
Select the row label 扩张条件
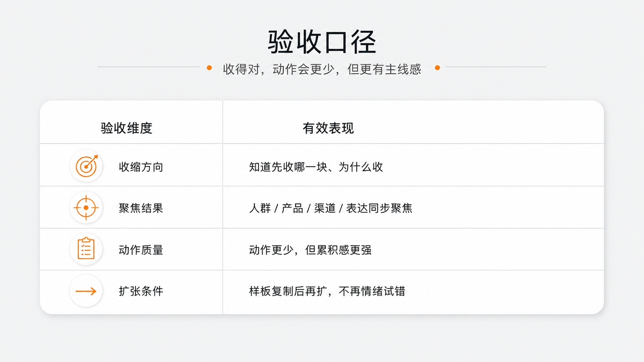(141, 291)
